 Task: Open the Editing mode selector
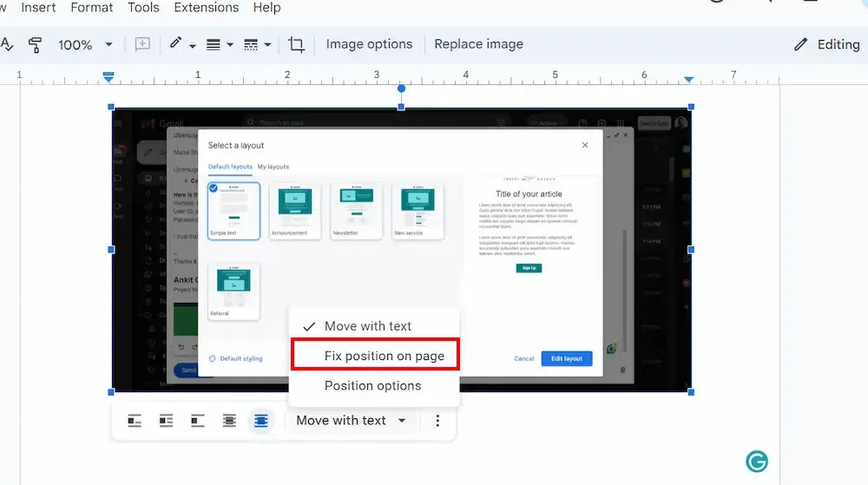(827, 44)
